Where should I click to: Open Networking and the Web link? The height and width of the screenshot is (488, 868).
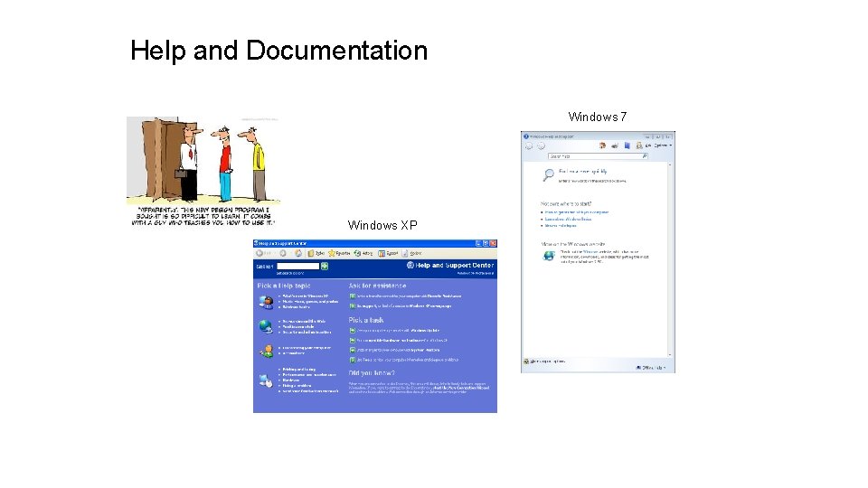tap(304, 321)
